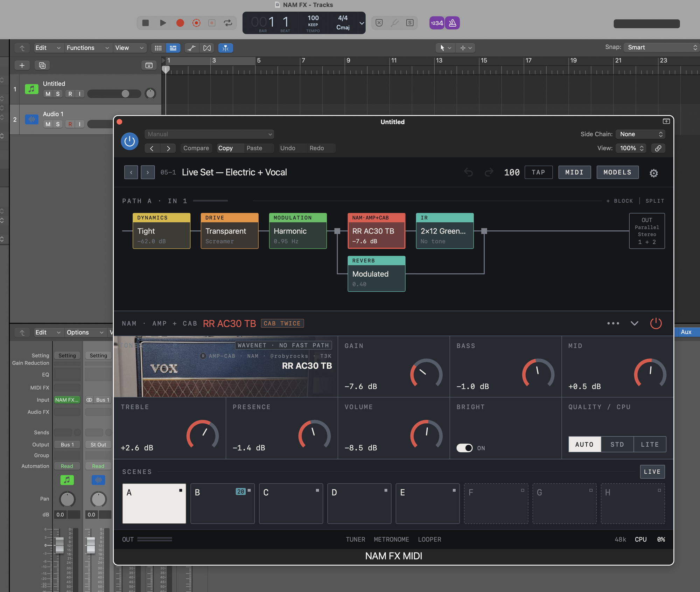Select the LITE quality option

650,445
